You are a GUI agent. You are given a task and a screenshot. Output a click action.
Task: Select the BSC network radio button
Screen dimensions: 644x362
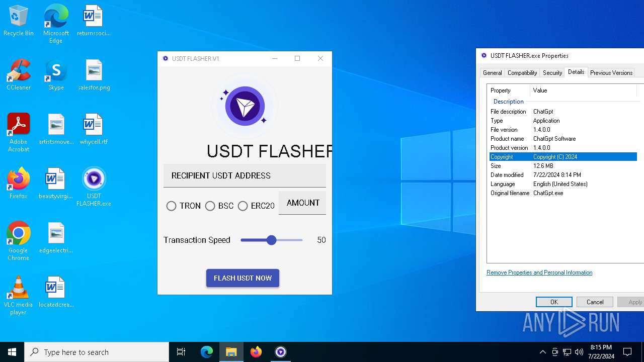(x=210, y=206)
